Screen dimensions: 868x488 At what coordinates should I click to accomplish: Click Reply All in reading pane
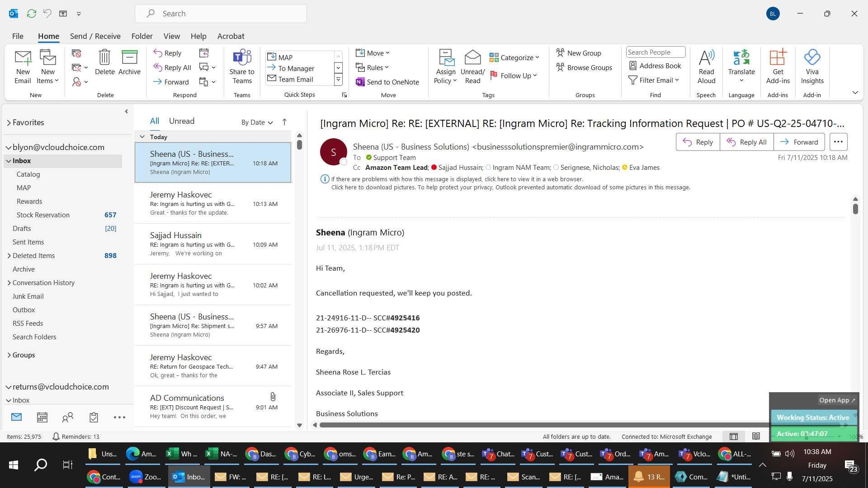[746, 142]
